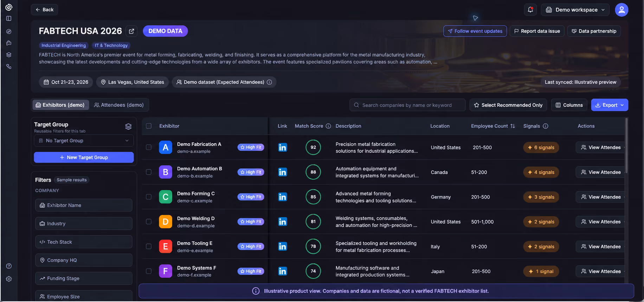Click New Target Group button
Image resolution: width=644 pixels, height=302 pixels.
pos(84,157)
